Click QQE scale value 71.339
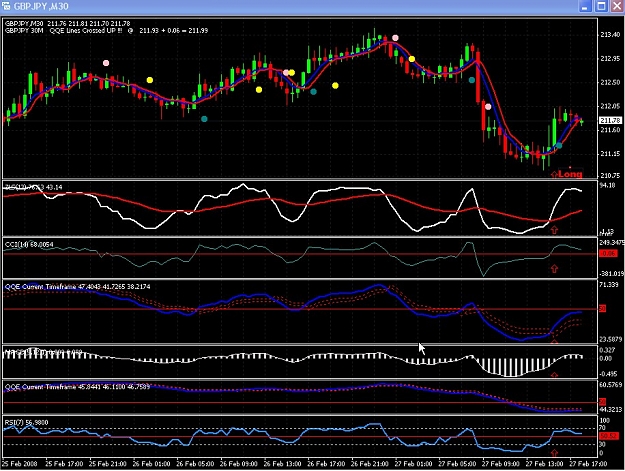Screen dimensions: 625x471 [x=609, y=285]
